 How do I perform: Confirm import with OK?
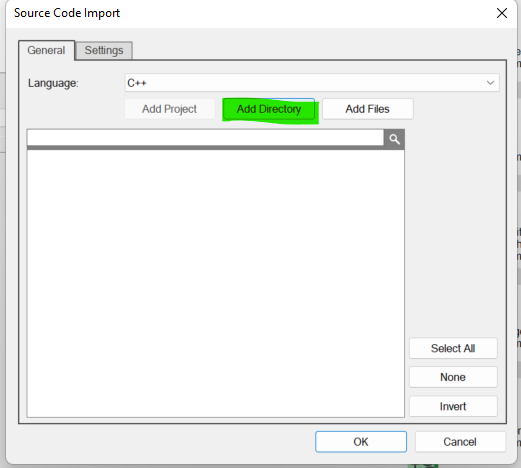tap(361, 442)
